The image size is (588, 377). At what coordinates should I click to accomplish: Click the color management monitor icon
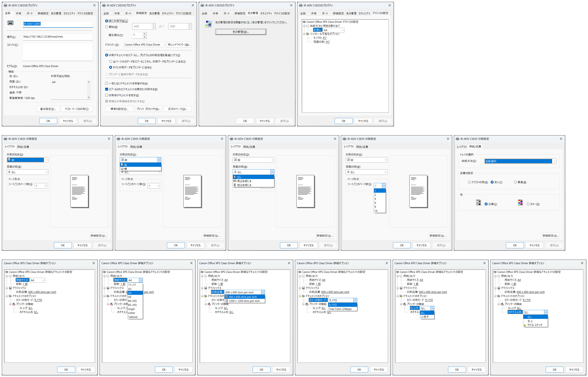[208, 24]
